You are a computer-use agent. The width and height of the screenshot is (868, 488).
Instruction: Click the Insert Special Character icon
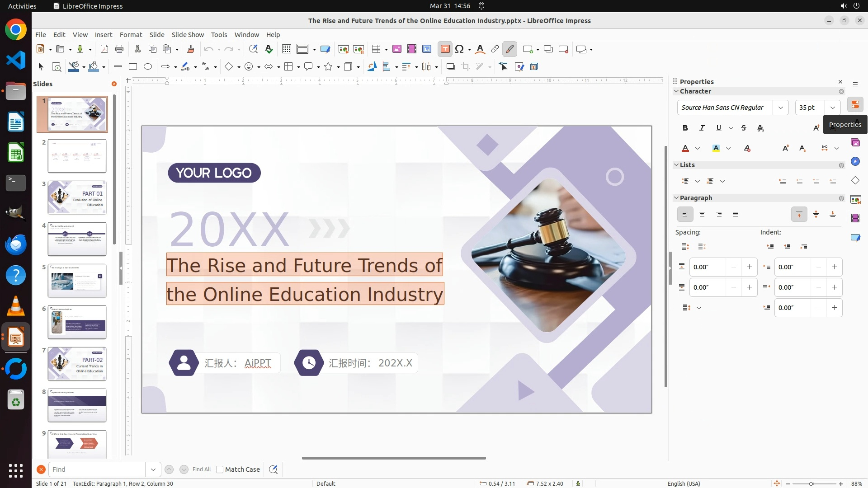click(459, 49)
